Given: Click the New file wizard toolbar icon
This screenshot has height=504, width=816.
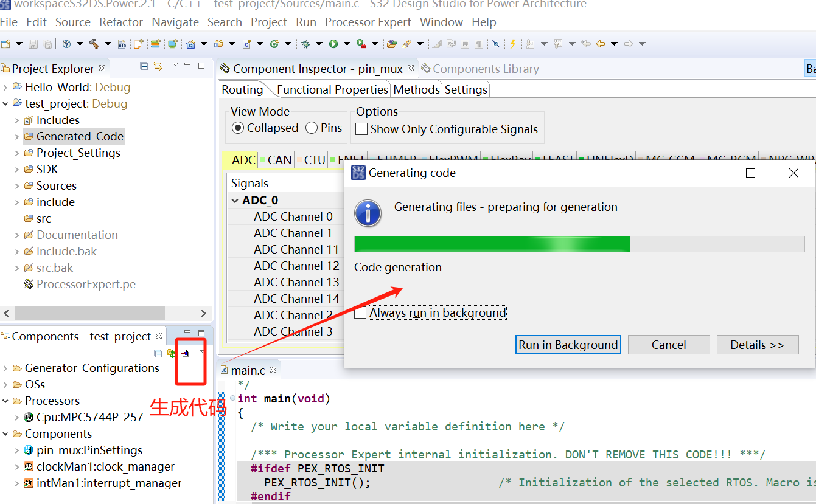Looking at the screenshot, I should coord(5,44).
